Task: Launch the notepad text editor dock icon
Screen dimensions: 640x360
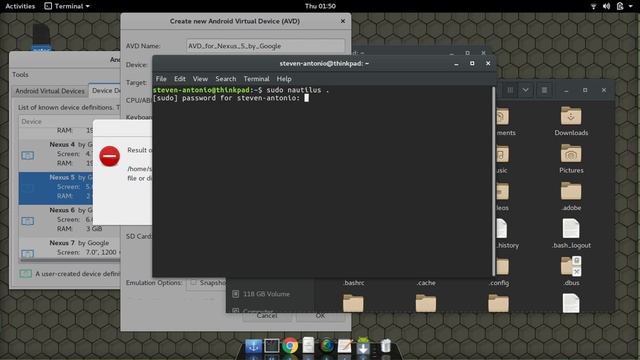Action: tap(344, 346)
